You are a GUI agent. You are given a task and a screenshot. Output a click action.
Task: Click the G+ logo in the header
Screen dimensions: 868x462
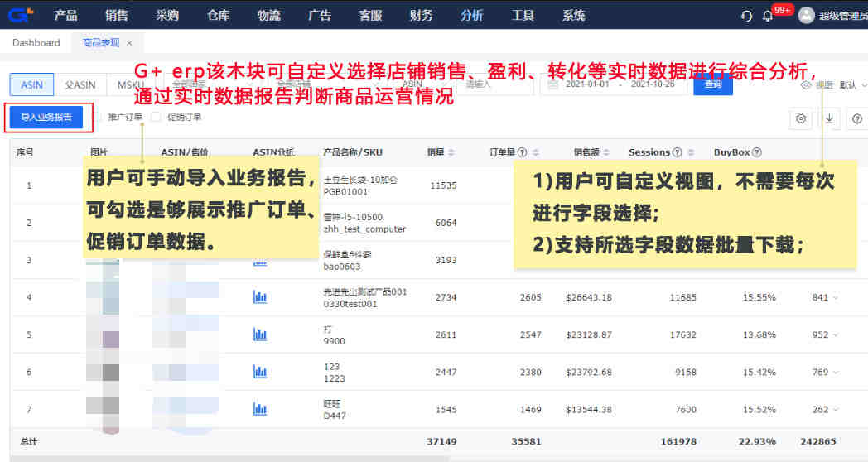[21, 15]
